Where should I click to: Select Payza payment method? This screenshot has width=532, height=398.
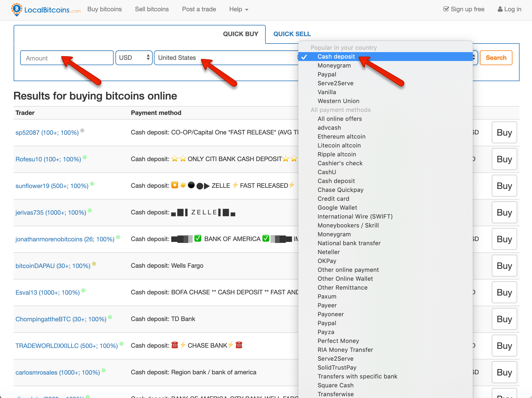(386, 332)
